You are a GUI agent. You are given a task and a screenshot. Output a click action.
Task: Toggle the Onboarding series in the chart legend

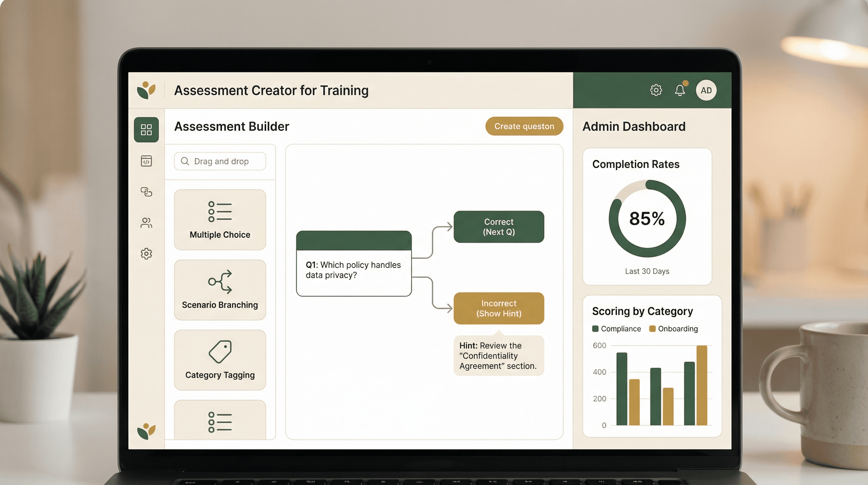(673, 328)
